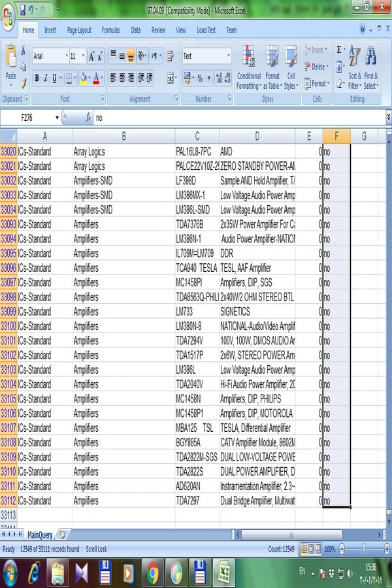Apply Percent Style format

point(200,78)
